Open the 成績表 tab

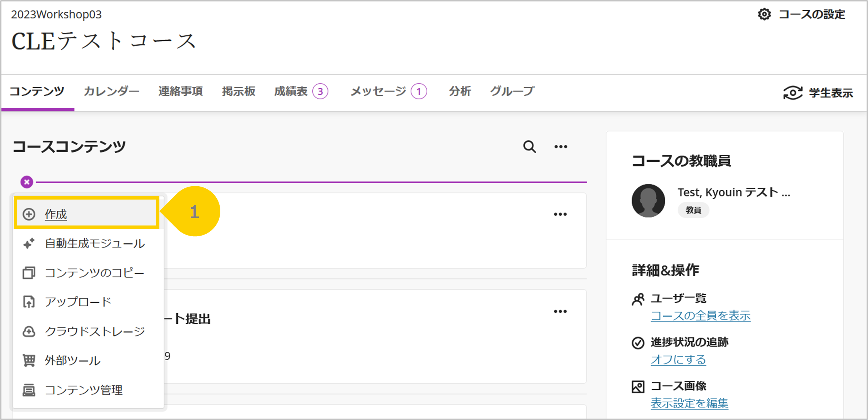point(291,91)
